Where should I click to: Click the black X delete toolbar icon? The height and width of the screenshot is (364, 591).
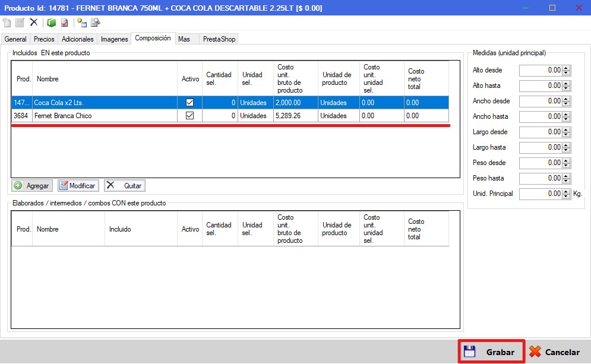point(34,22)
